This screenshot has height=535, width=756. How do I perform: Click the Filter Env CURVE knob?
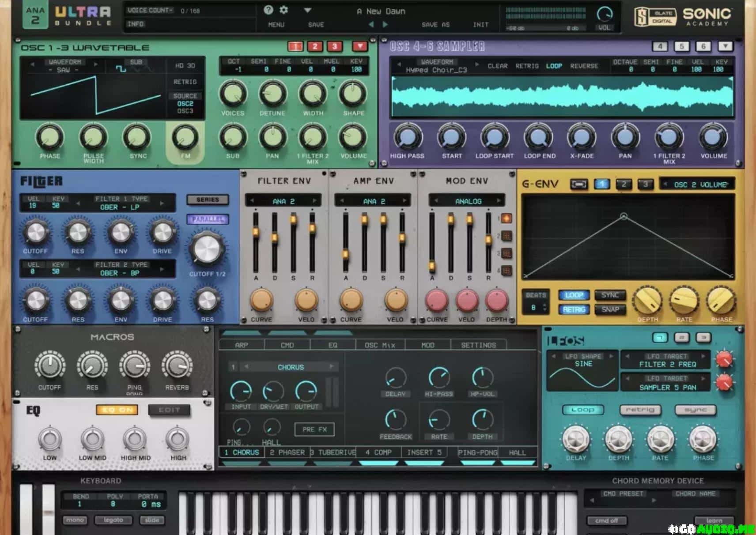tap(261, 300)
